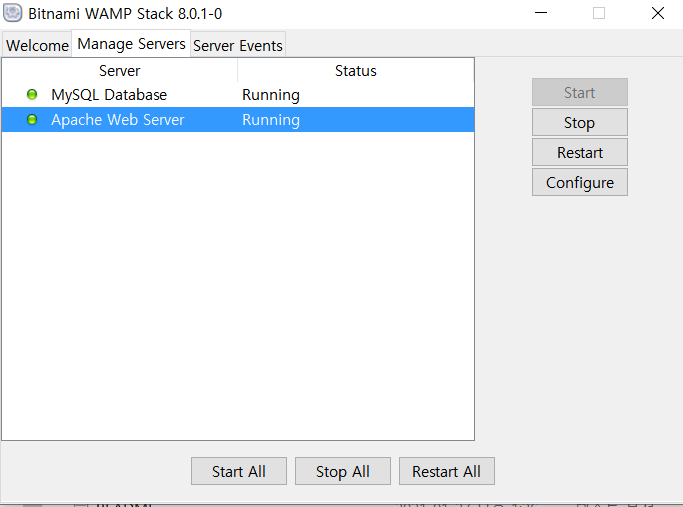Viewport: 683px width, 507px height.
Task: Click Restart All button
Action: tap(446, 471)
